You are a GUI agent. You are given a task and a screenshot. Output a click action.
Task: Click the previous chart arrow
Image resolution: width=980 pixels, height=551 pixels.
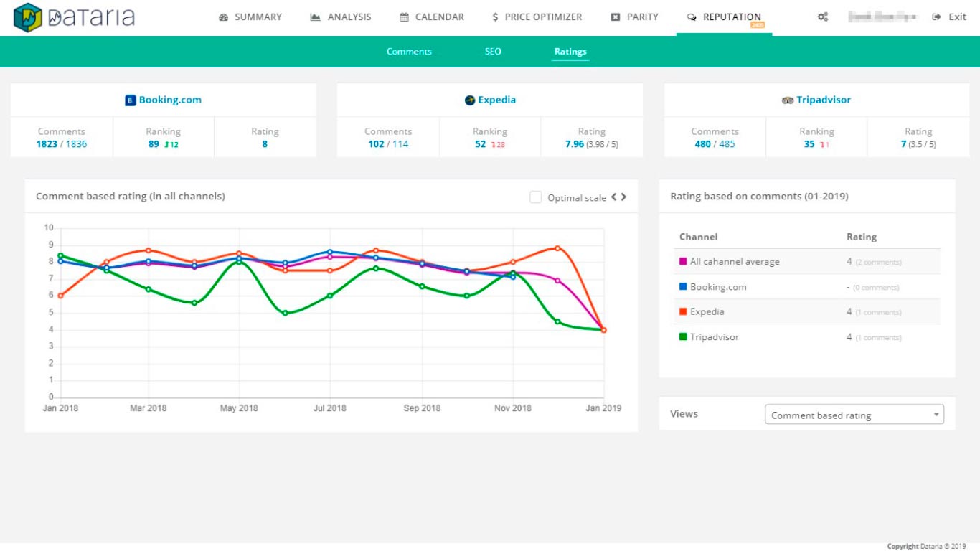coord(614,197)
